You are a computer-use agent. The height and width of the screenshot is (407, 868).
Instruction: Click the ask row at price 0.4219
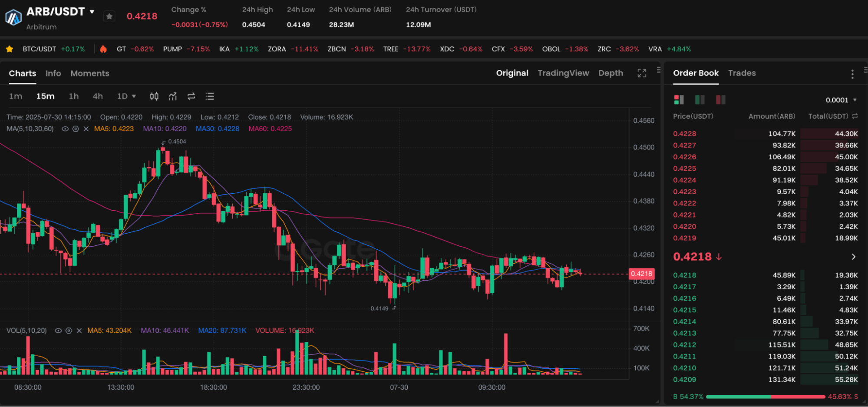[765, 238]
